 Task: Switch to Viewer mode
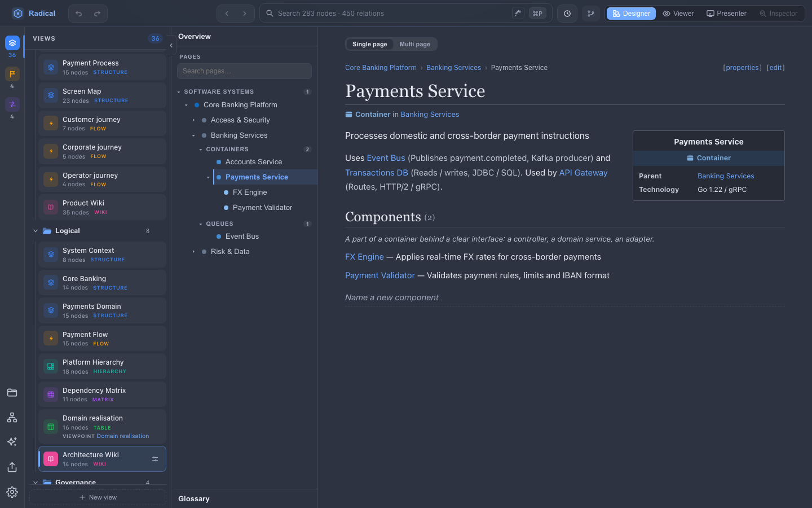(x=678, y=14)
